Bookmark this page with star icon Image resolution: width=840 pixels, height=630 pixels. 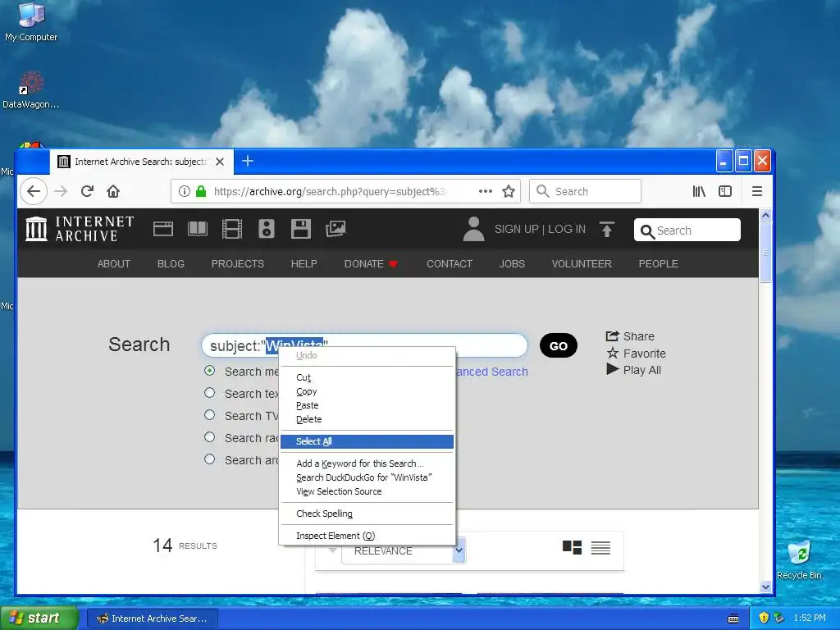(x=509, y=191)
